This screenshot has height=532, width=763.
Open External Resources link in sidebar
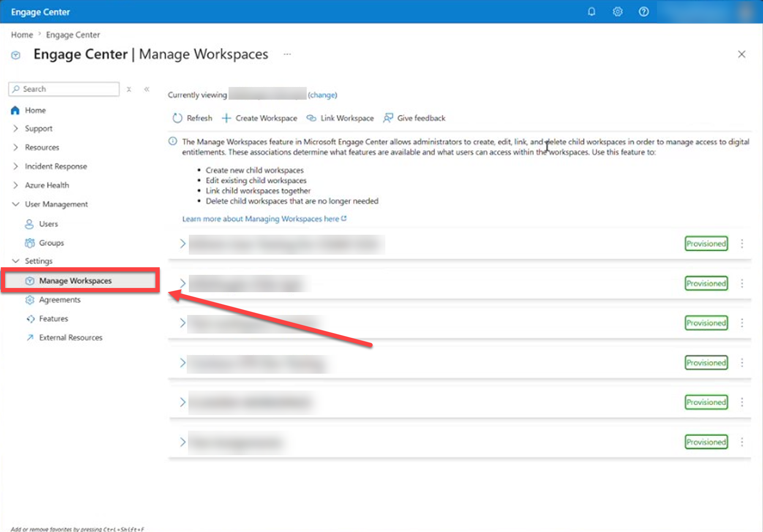(x=71, y=337)
